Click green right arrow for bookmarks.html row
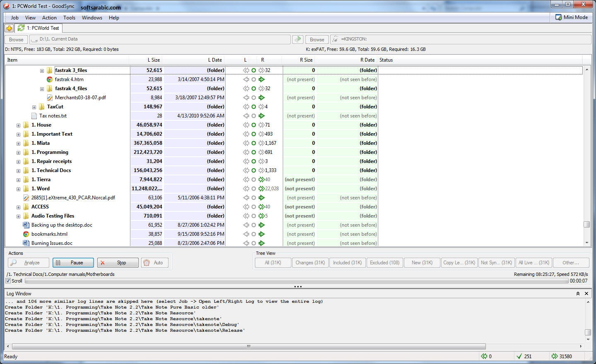The image size is (596, 364). pyautogui.click(x=261, y=234)
